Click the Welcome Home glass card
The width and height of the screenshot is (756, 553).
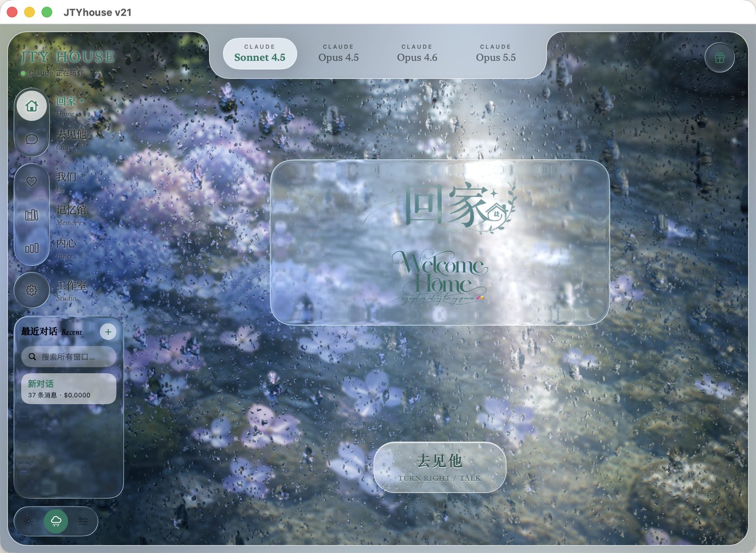tap(439, 242)
